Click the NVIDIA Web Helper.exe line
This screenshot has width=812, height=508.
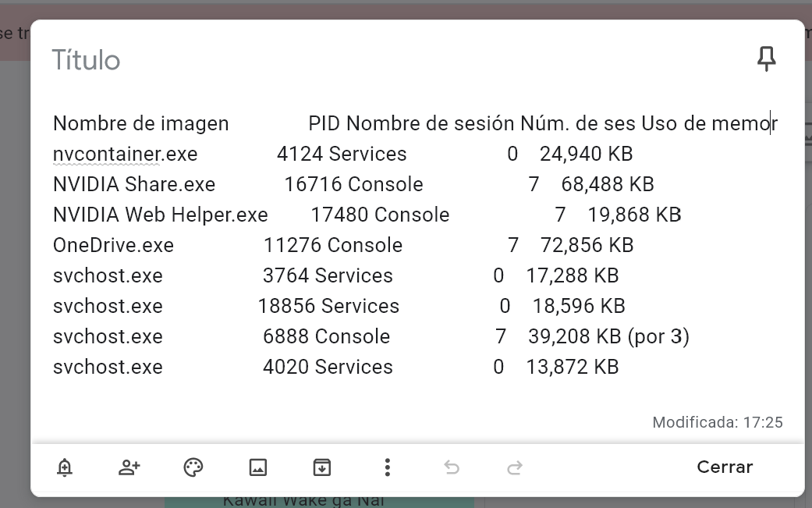click(x=160, y=215)
